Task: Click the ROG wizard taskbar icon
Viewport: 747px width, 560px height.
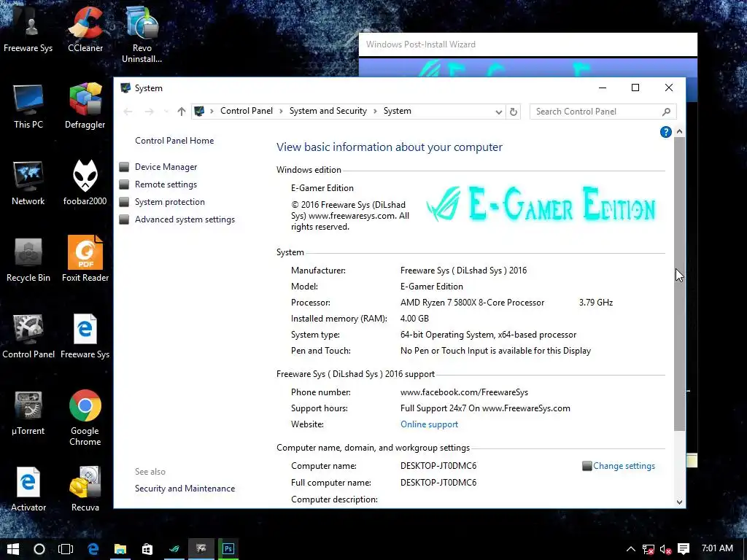Action: click(174, 549)
